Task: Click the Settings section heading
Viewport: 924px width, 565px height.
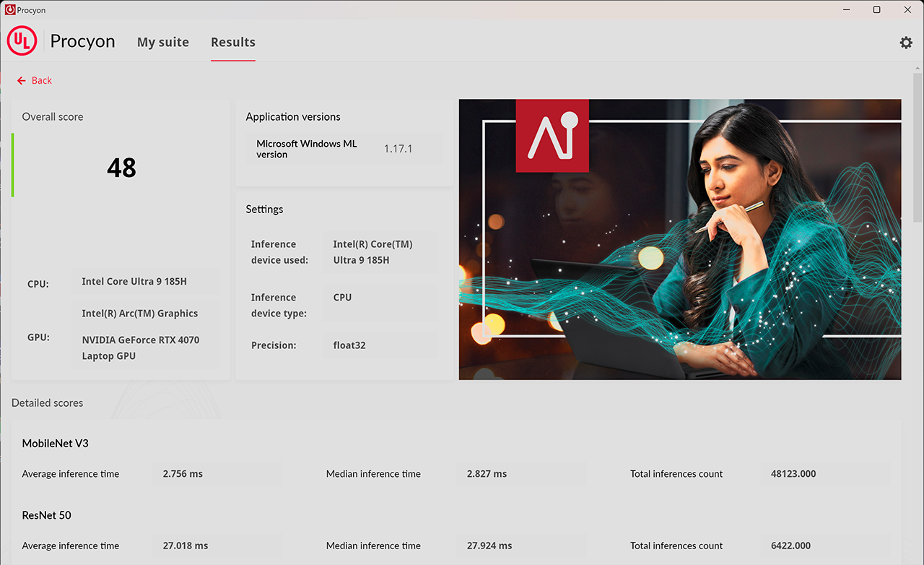Action: tap(264, 210)
